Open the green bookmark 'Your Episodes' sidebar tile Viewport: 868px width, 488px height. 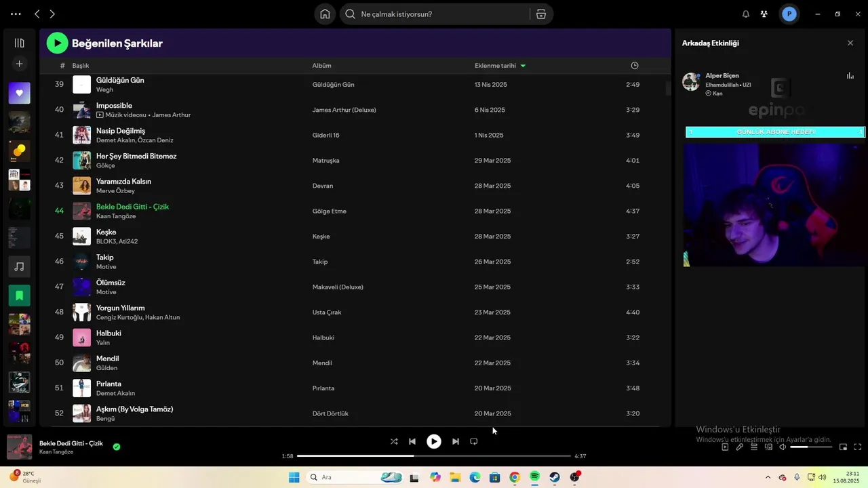tap(19, 296)
